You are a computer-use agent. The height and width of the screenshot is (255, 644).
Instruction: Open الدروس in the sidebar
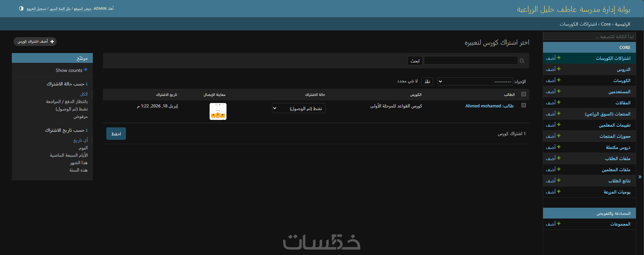[623, 70]
